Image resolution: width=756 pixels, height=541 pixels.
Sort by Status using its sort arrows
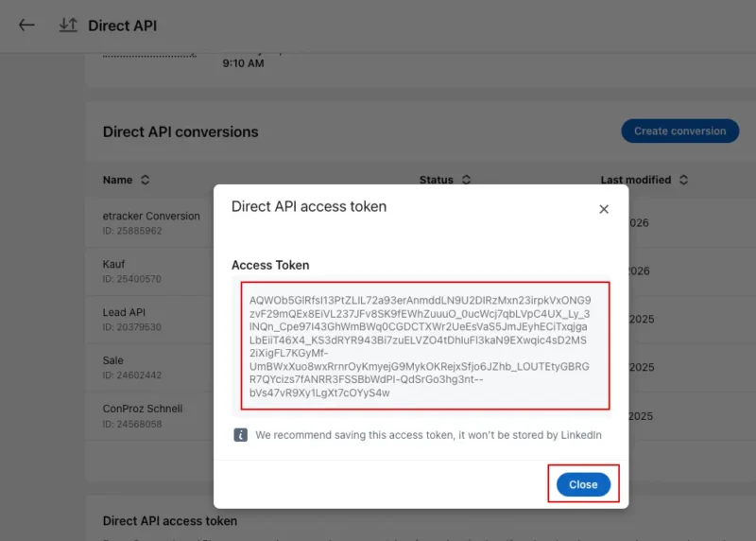click(466, 180)
